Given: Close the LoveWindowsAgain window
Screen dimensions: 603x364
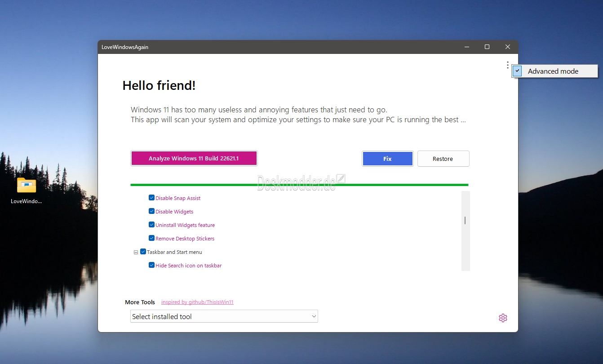Looking at the screenshot, I should pyautogui.click(x=507, y=47).
